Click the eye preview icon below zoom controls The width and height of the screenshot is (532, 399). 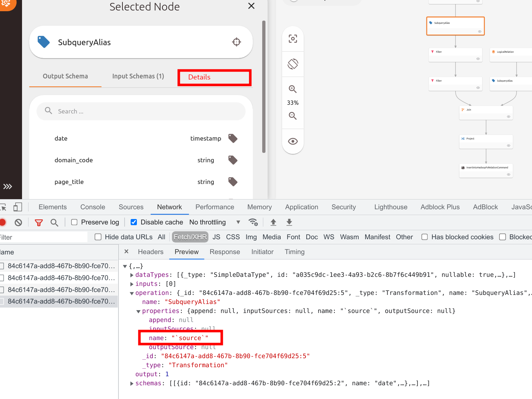pyautogui.click(x=293, y=141)
